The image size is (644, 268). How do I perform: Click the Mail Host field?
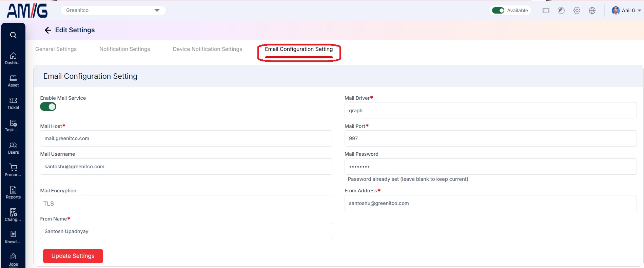pyautogui.click(x=186, y=138)
